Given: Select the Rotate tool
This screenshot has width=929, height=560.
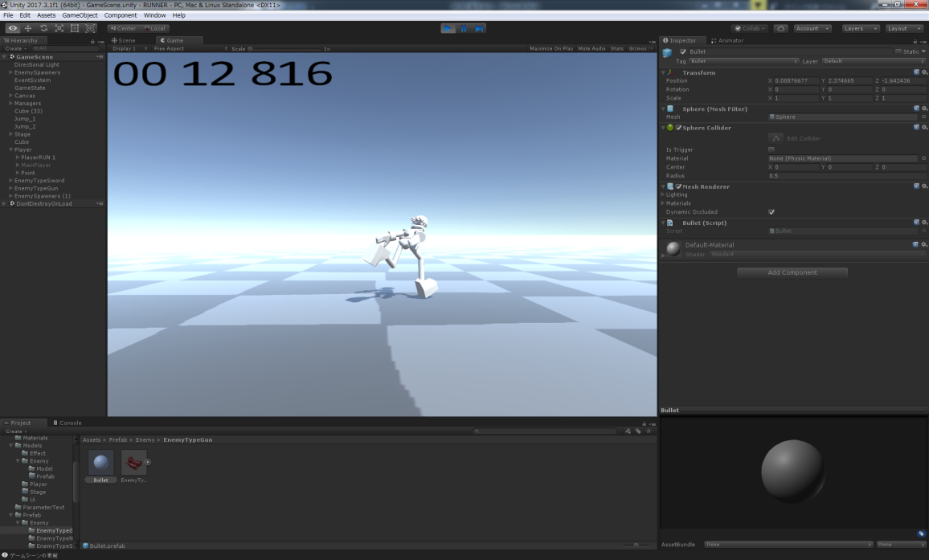Looking at the screenshot, I should pos(43,28).
